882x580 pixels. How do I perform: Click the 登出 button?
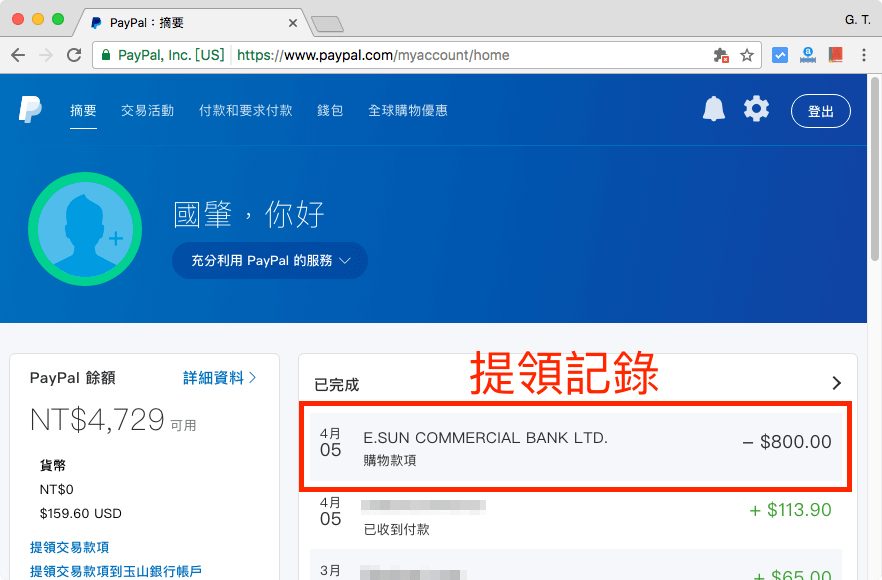point(820,110)
